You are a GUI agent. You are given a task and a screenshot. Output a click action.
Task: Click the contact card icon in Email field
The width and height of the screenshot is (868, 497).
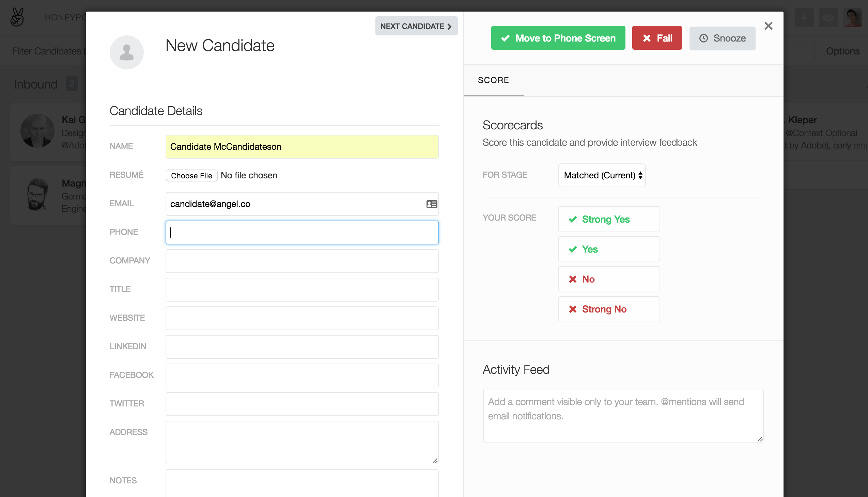click(431, 204)
